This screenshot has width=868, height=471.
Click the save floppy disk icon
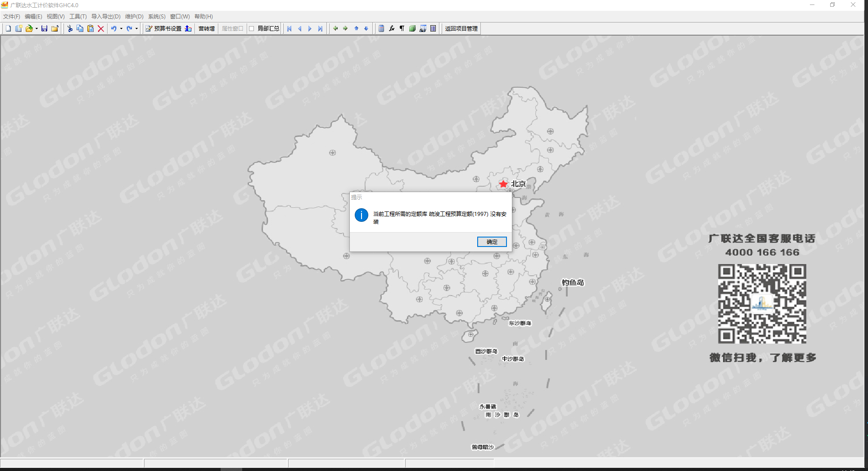click(x=44, y=28)
